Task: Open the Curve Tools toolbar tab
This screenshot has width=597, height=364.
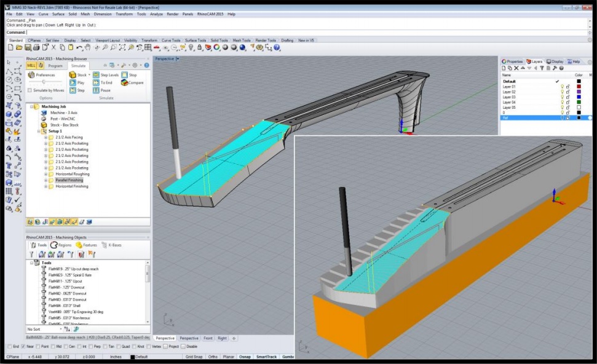Action: [171, 40]
